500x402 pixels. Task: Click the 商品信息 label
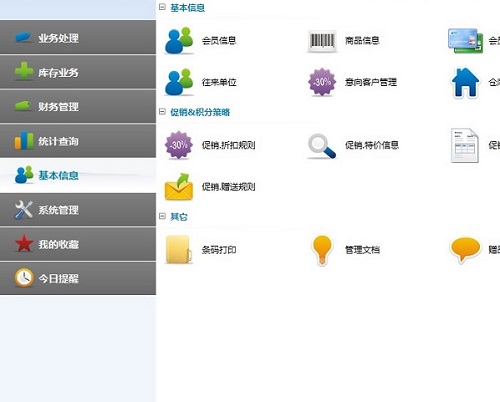tap(362, 40)
